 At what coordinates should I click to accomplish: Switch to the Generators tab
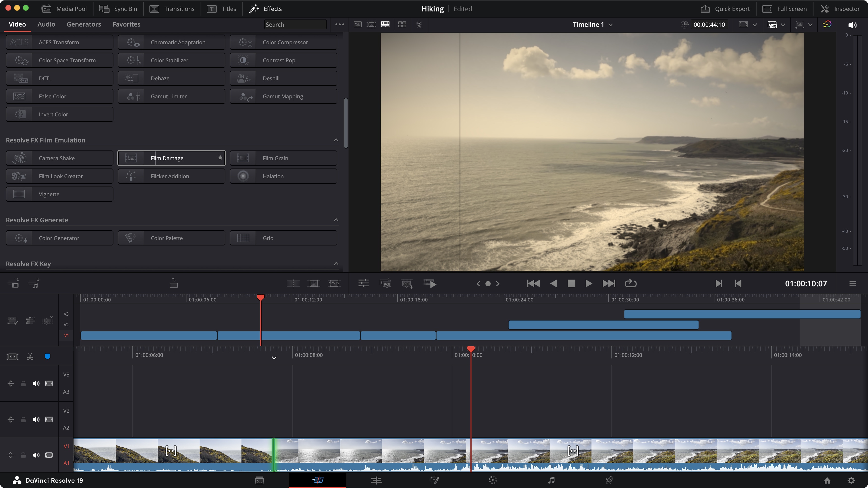84,24
